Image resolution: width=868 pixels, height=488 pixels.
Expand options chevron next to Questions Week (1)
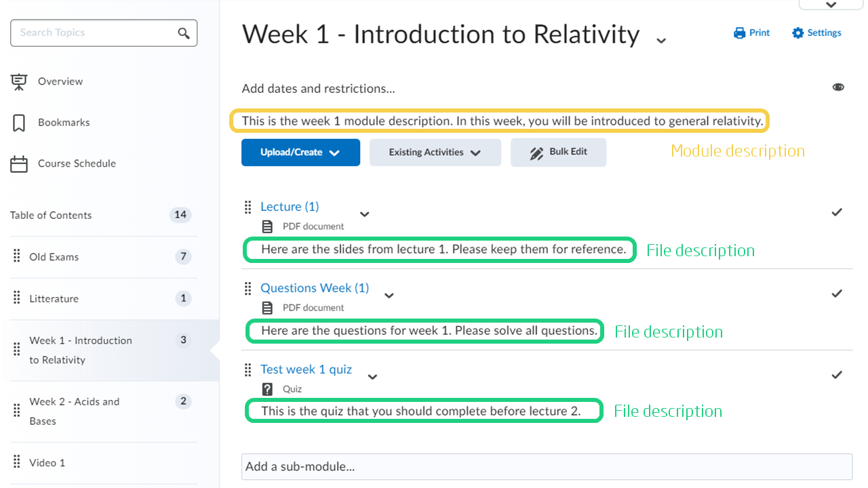(x=389, y=296)
